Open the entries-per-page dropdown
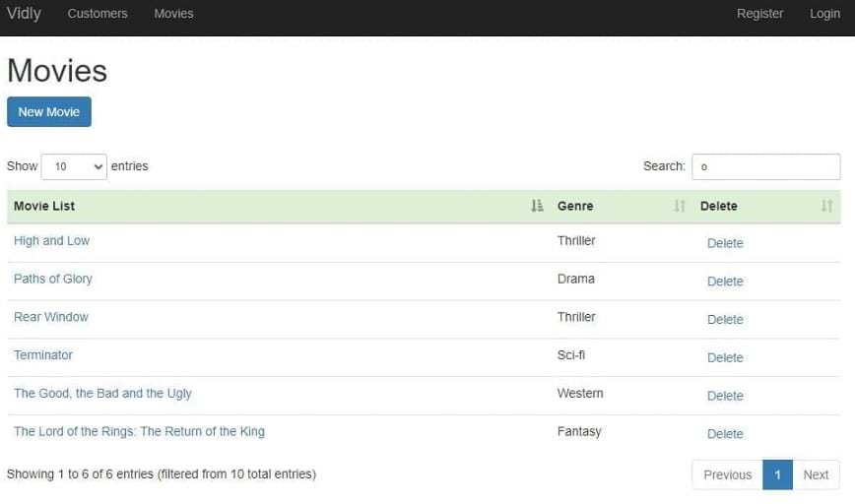 pos(74,166)
